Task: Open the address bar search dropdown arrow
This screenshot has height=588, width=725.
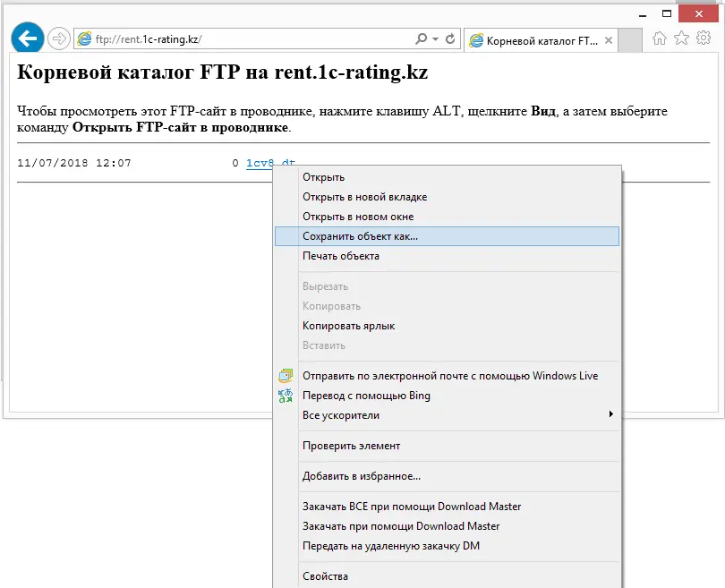Action: tap(435, 39)
